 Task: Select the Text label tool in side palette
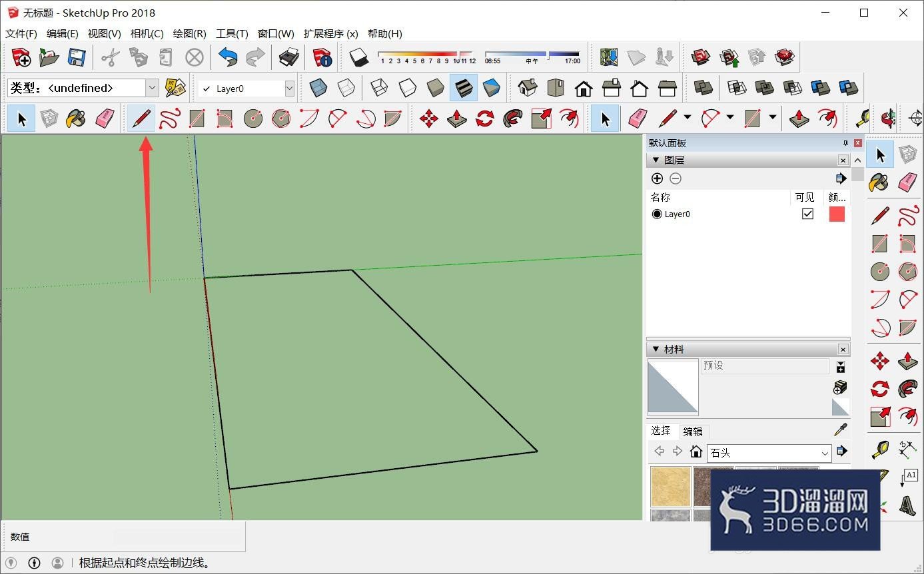coord(907,477)
